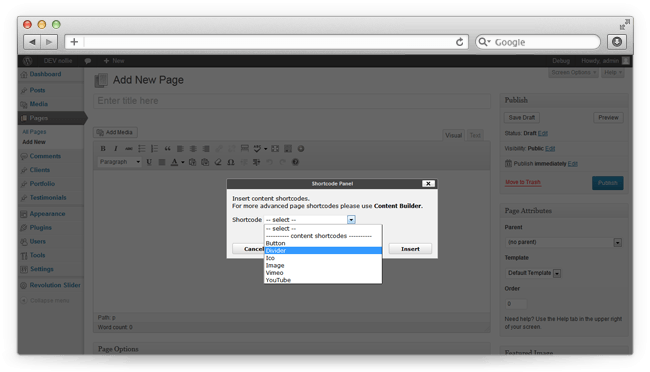Open spellchecker language arrow
The width and height of the screenshot is (650, 372).
click(x=265, y=149)
